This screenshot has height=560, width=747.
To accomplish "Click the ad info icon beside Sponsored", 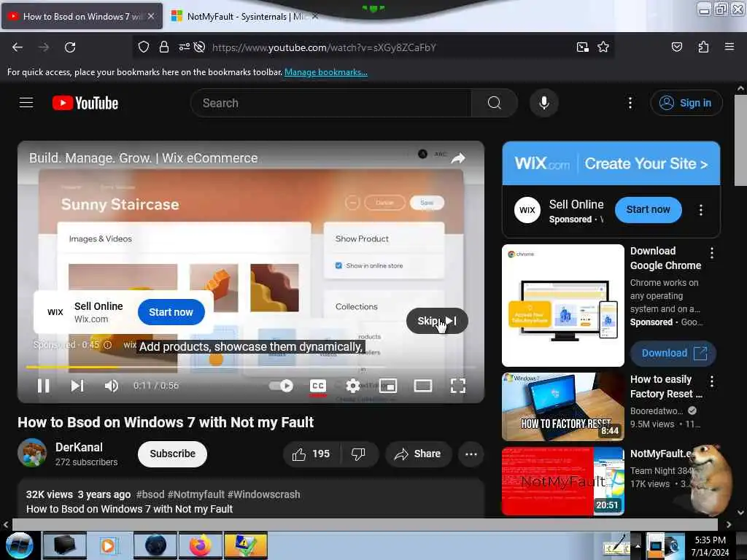I will (108, 345).
